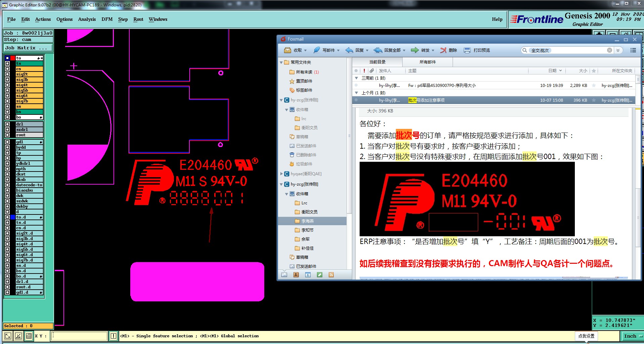644x344 pixels.
Task: Open the contacts icon in Foxmail bottom bar
Action: [296, 275]
